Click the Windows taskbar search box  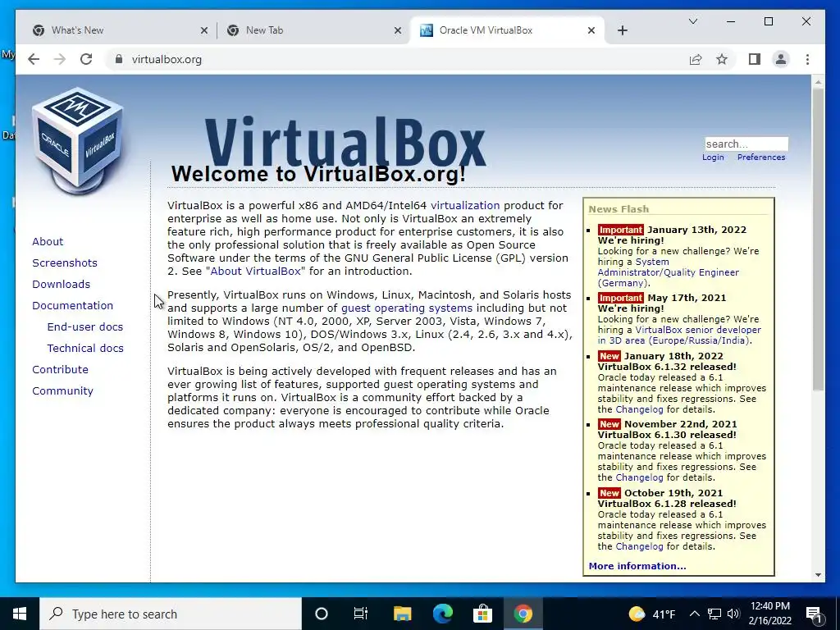171,614
